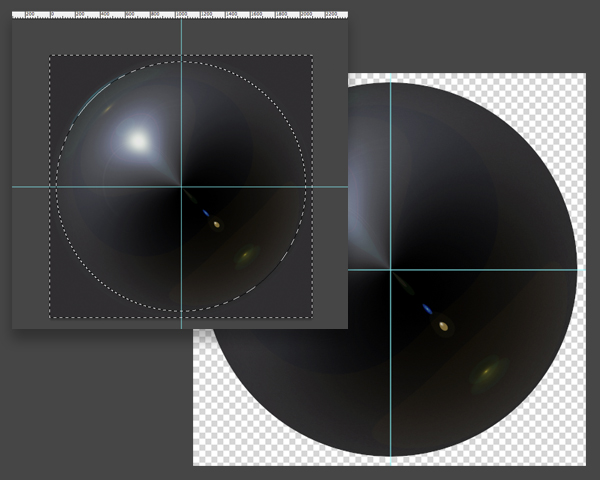Click the bottom-right corner of the rectangular selection
The width and height of the screenshot is (600, 480).
312,318
